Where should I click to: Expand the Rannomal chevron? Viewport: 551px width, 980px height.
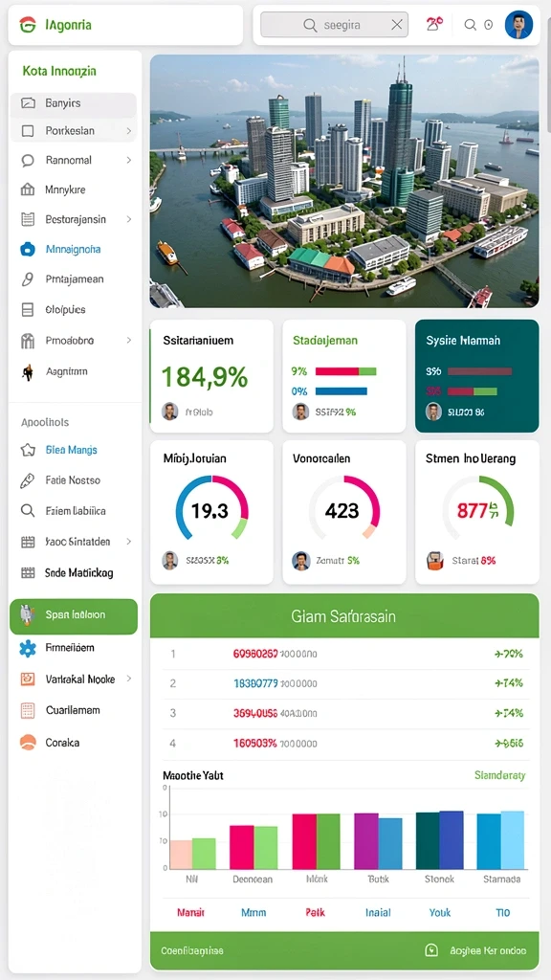[x=129, y=160]
